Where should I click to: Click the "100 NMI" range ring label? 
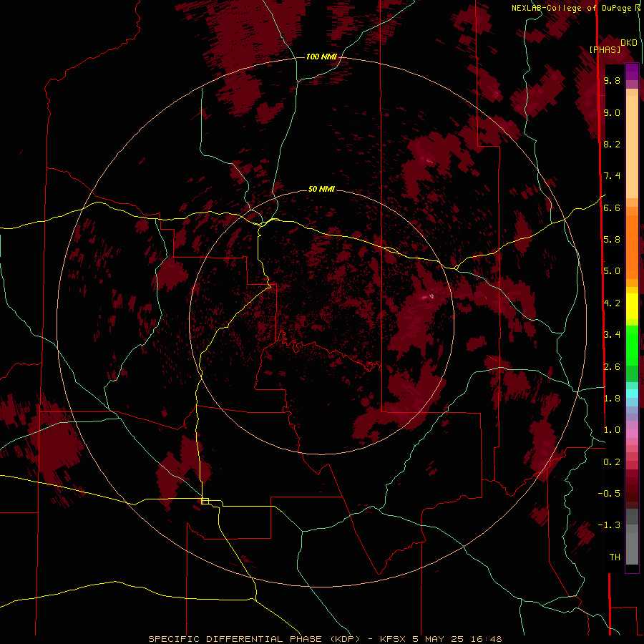coord(321,57)
